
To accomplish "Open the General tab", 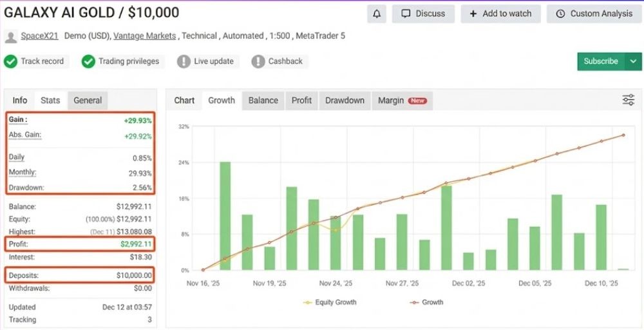I will click(x=88, y=101).
